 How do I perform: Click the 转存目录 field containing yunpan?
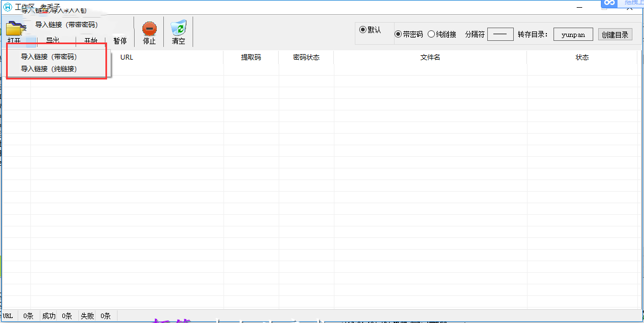[573, 35]
